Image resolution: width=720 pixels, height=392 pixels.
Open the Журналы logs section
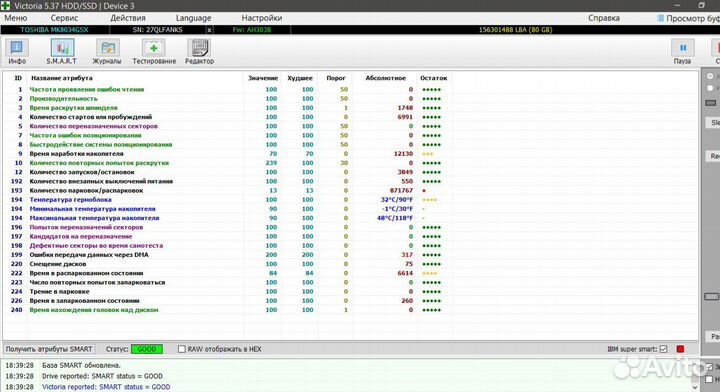(x=107, y=52)
